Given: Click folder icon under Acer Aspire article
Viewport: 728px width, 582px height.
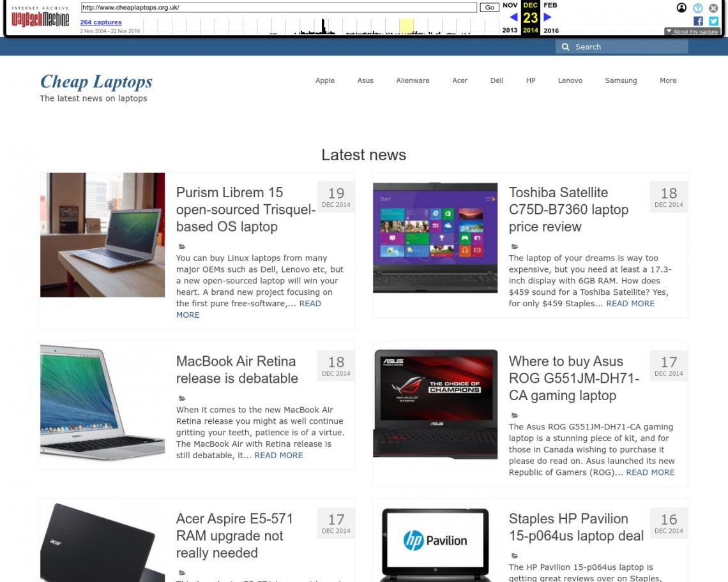Looking at the screenshot, I should point(182,572).
